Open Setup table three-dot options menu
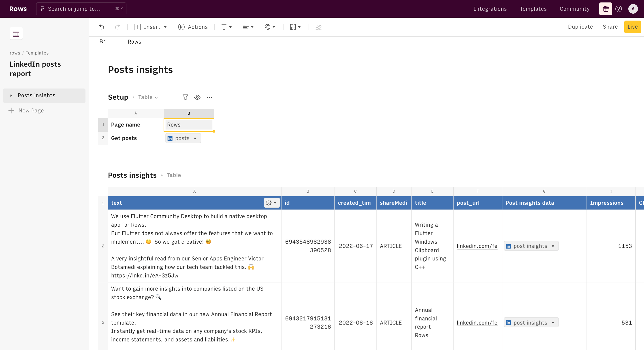This screenshot has width=644, height=350. 209,97
